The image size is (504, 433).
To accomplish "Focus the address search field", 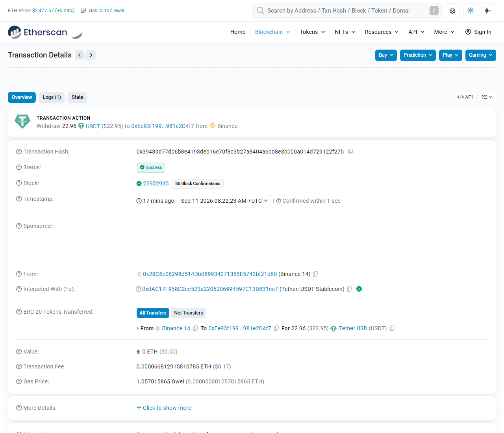I will pyautogui.click(x=347, y=11).
